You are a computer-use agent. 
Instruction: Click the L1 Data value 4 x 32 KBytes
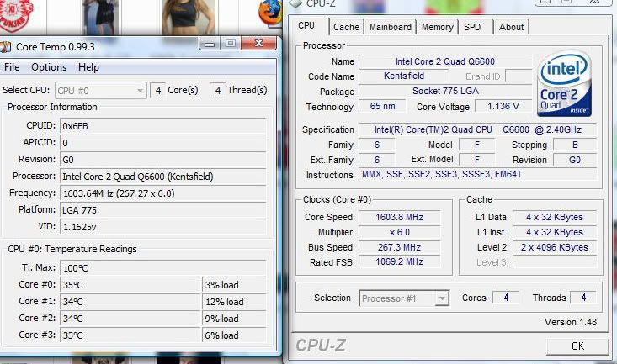tap(555, 217)
